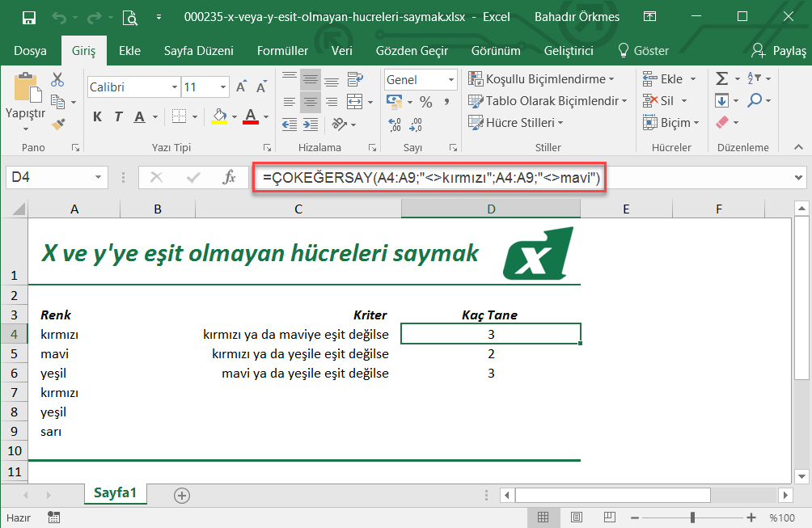Click Find and Select magnifier icon
This screenshot has width=812, height=528.
coord(755,100)
